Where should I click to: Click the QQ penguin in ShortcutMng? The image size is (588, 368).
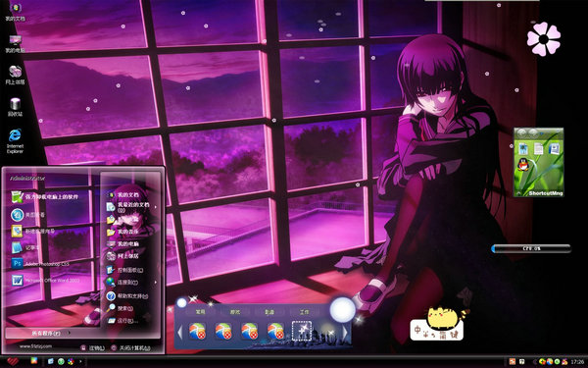pyautogui.click(x=522, y=165)
